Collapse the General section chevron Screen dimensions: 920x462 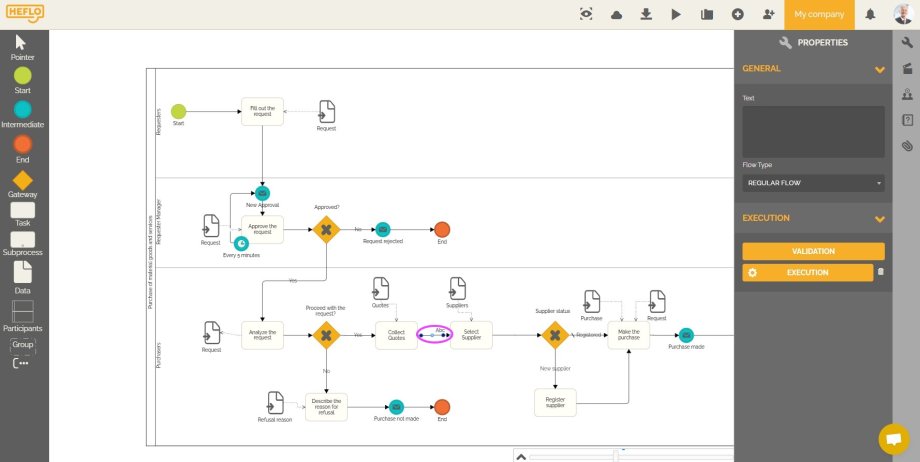(880, 69)
